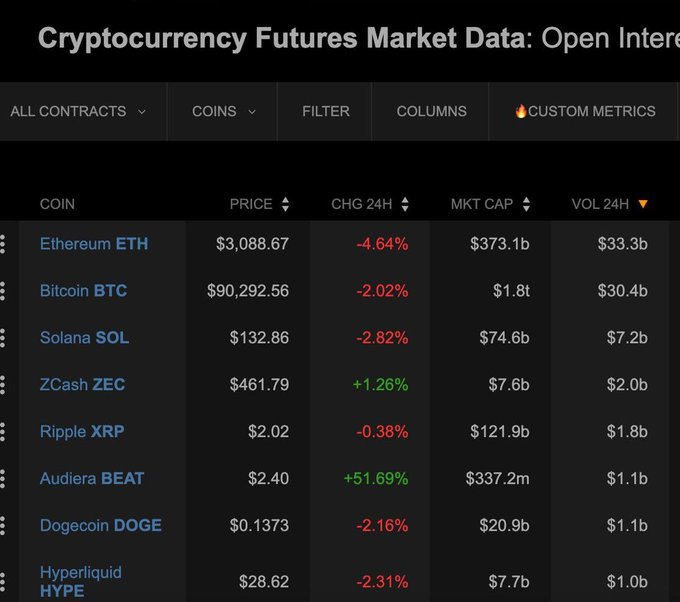Toggle the VOL 24H descending sort arrow
The height and width of the screenshot is (602, 680).
643,204
